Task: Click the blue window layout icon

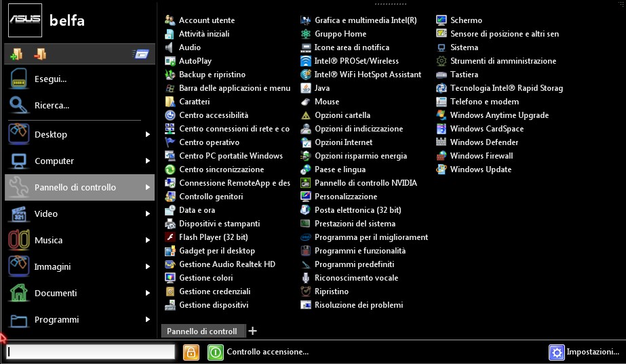Action: tap(141, 54)
